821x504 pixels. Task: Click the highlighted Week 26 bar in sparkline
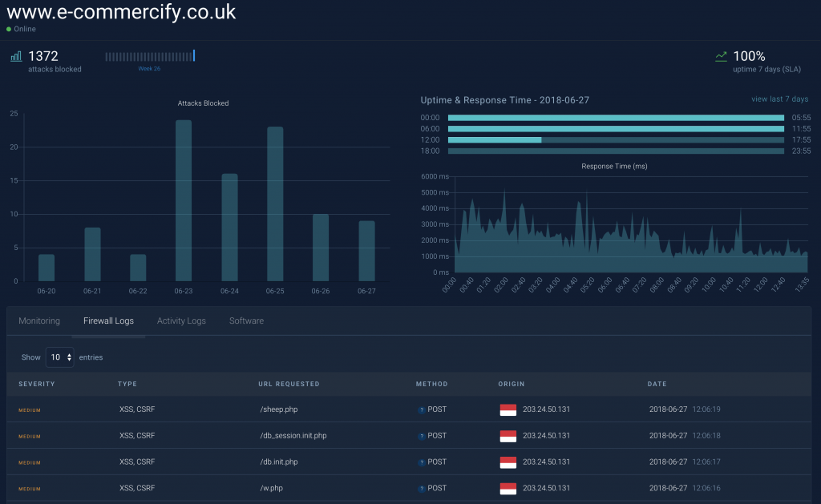[x=194, y=56]
